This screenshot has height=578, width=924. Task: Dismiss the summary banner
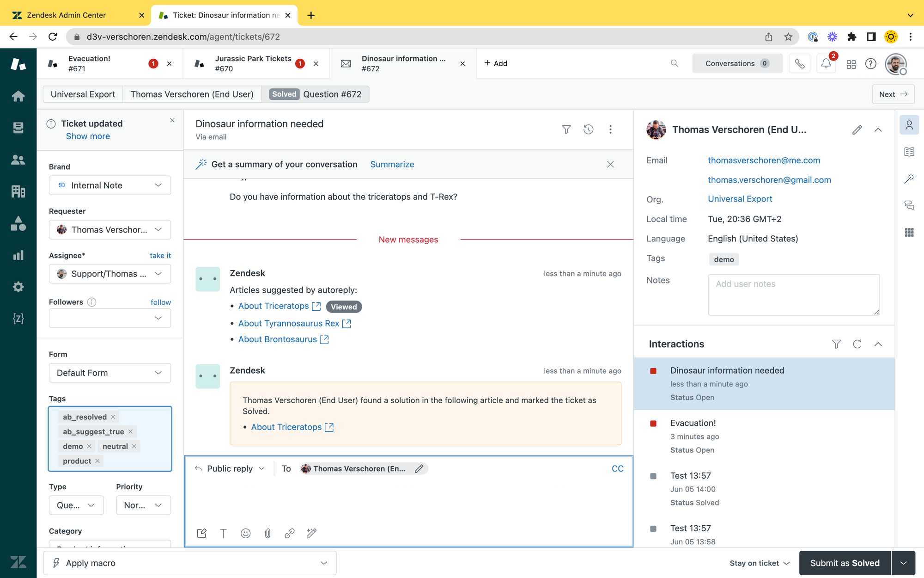point(610,164)
